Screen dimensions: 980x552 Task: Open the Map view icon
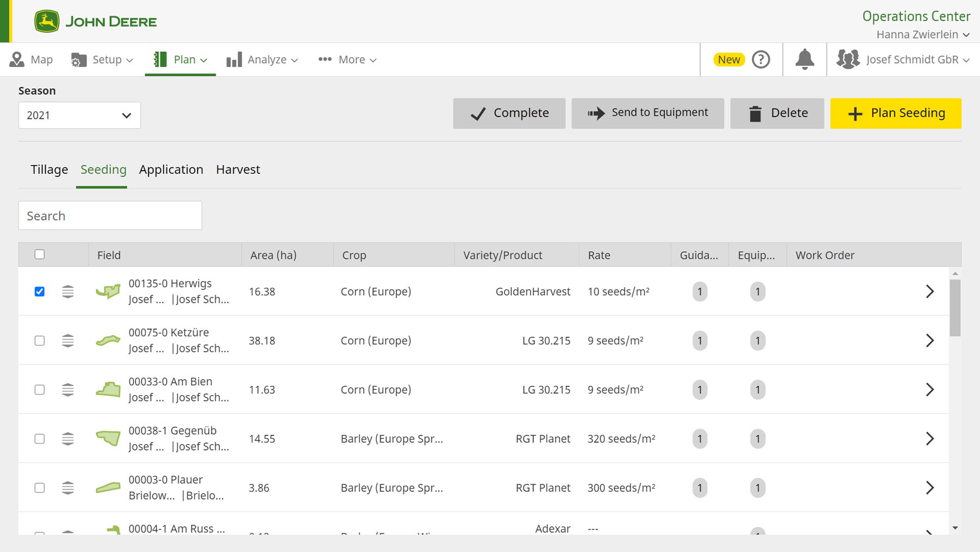(17, 59)
